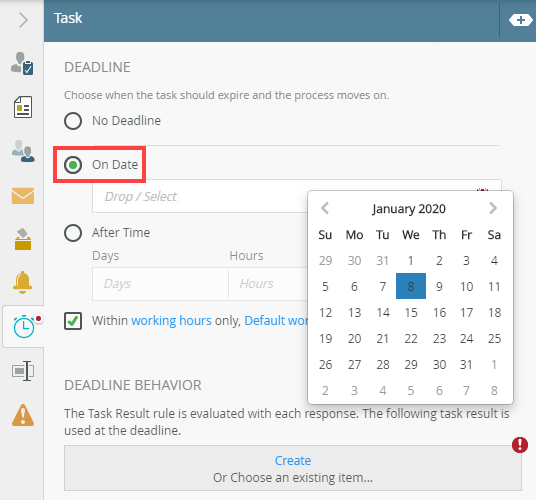The image size is (536, 500).
Task: Click the plus tag icon in header
Action: pyautogui.click(x=520, y=20)
